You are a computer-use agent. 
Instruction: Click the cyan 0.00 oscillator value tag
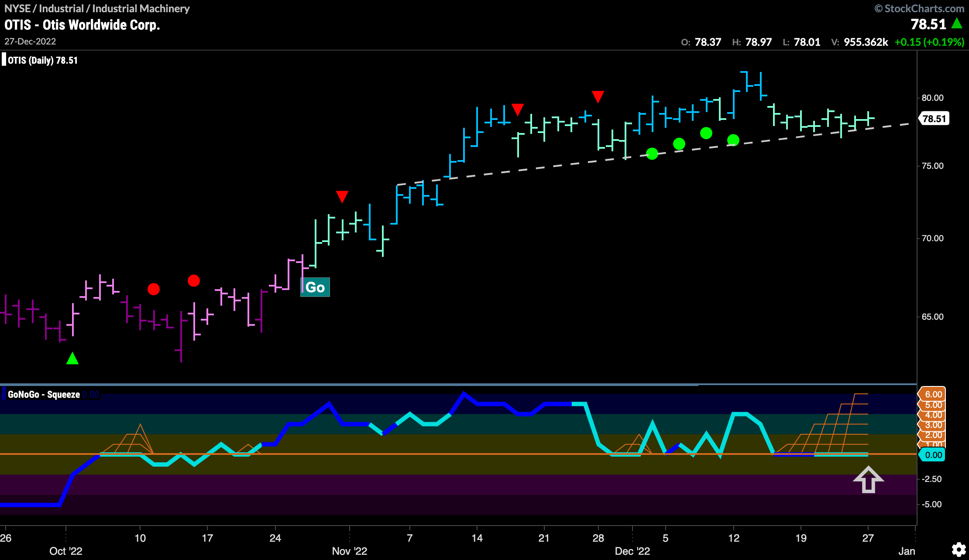pos(933,455)
